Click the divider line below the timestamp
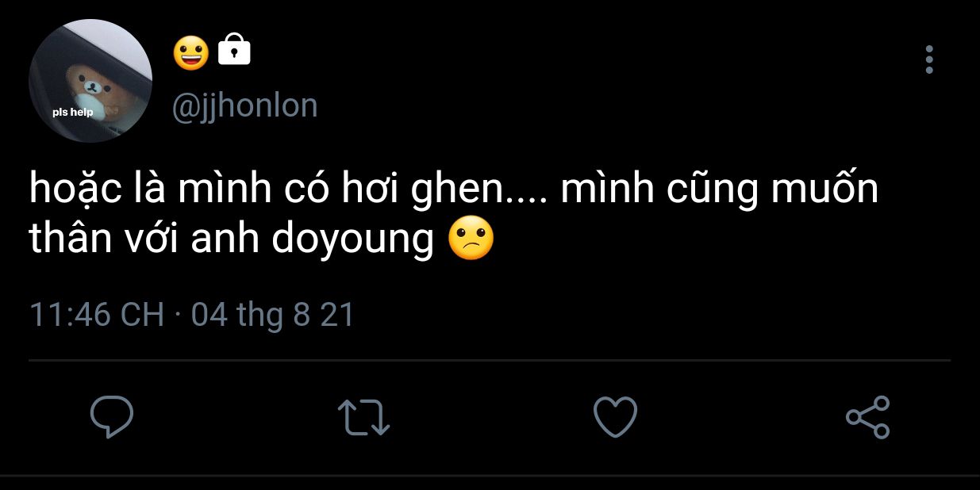The height and width of the screenshot is (490, 980). pyautogui.click(x=490, y=361)
